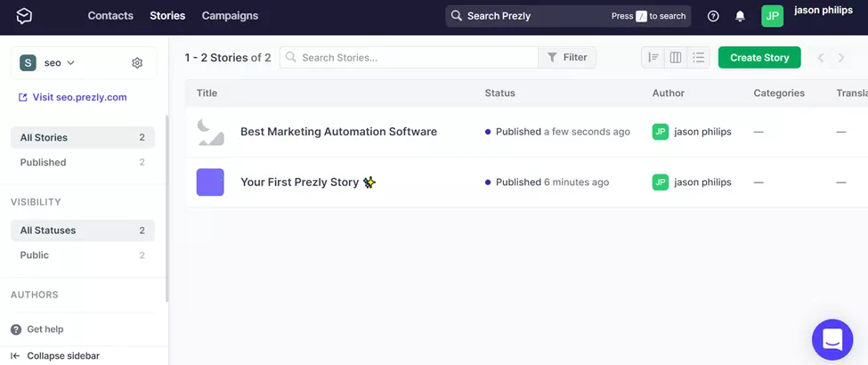Click the help question mark icon

point(713,16)
